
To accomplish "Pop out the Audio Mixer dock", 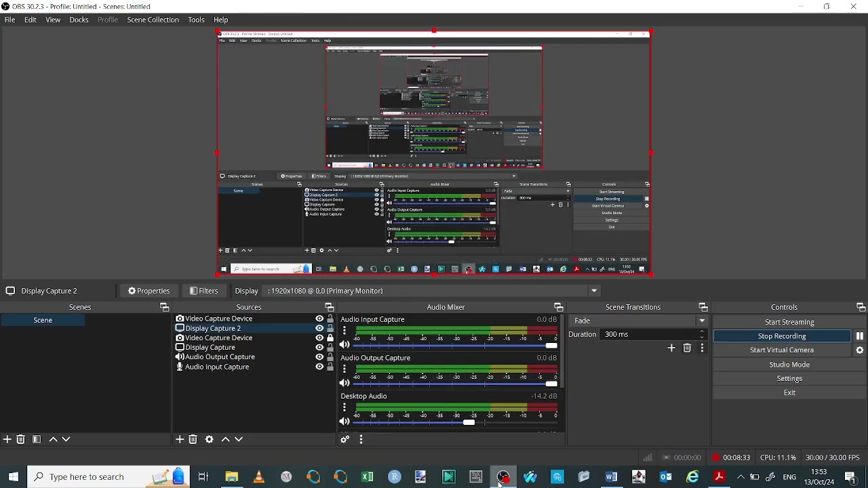I will (x=559, y=308).
